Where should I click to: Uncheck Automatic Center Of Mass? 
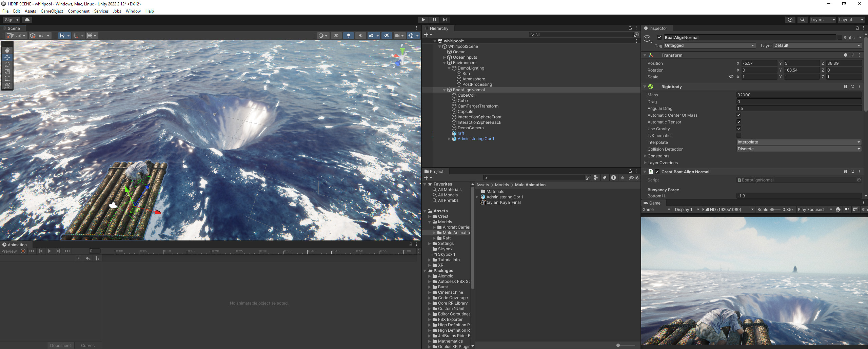(x=738, y=115)
